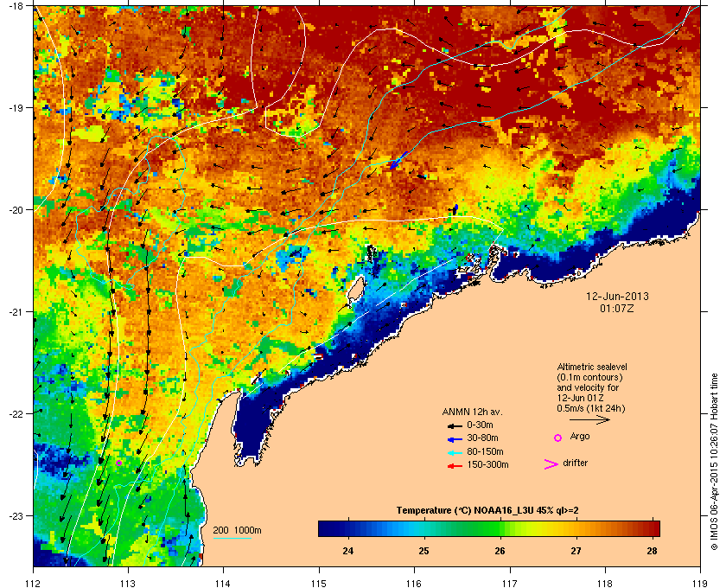Click the magenta drifter arrowhead legend symbol
The image size is (726, 588).
click(551, 464)
